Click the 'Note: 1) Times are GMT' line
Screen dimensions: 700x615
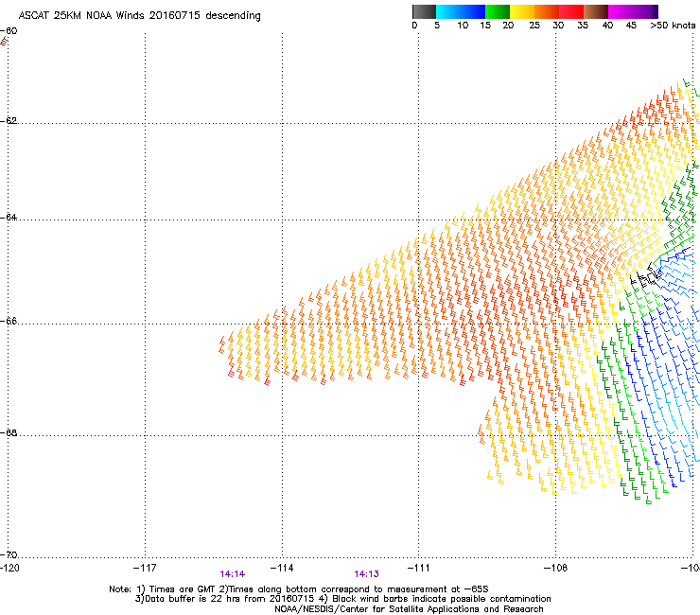point(299,589)
